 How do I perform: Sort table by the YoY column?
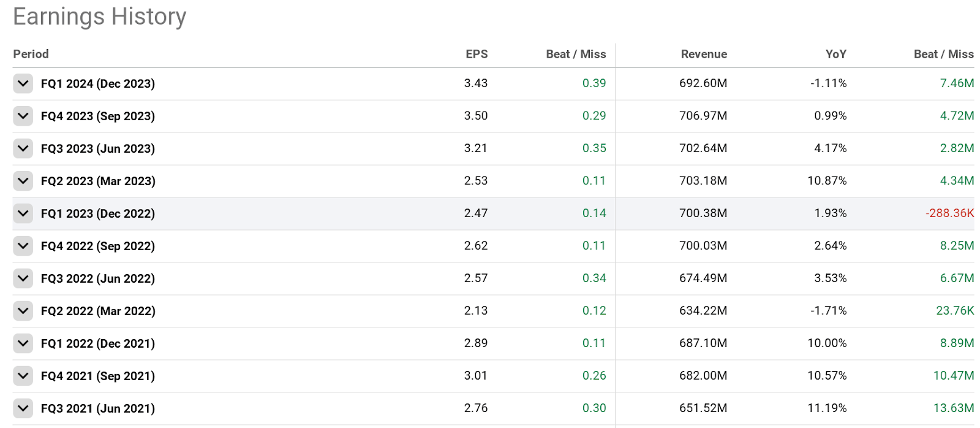835,54
